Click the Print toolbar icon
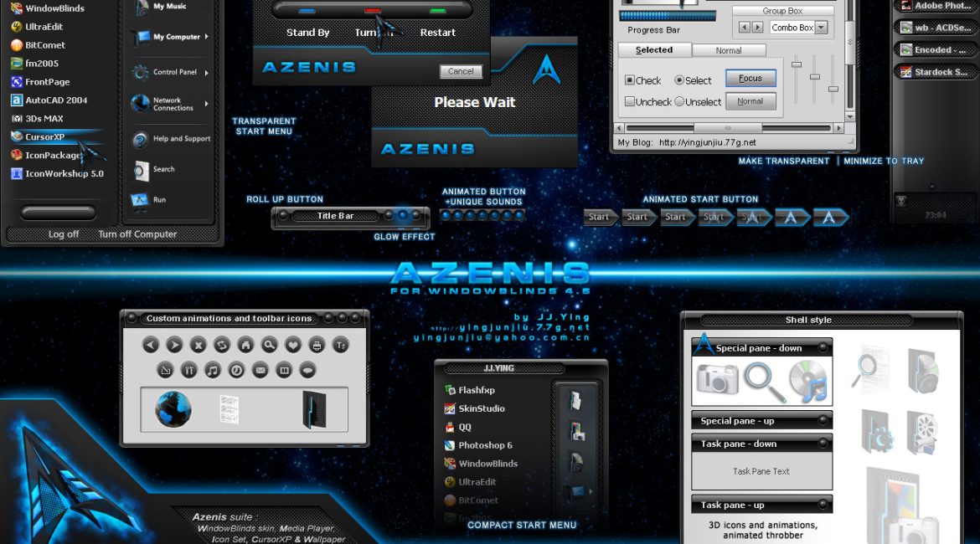Screen dimensions: 980x544 (x=317, y=345)
